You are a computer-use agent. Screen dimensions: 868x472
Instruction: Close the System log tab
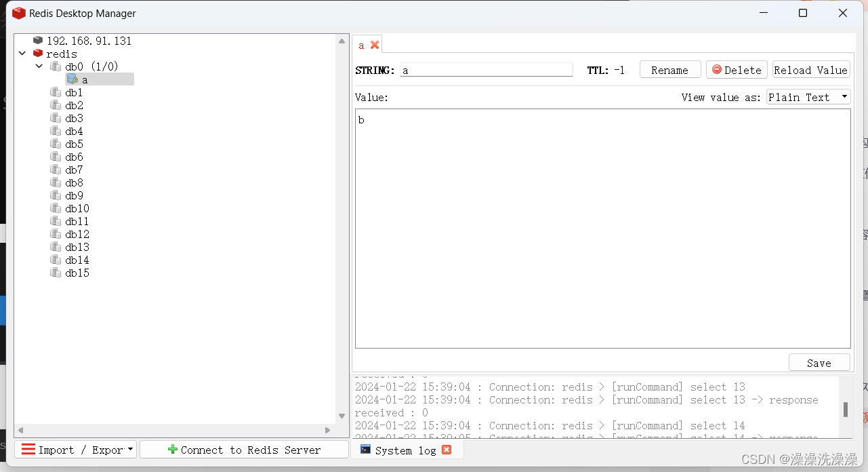pyautogui.click(x=447, y=450)
